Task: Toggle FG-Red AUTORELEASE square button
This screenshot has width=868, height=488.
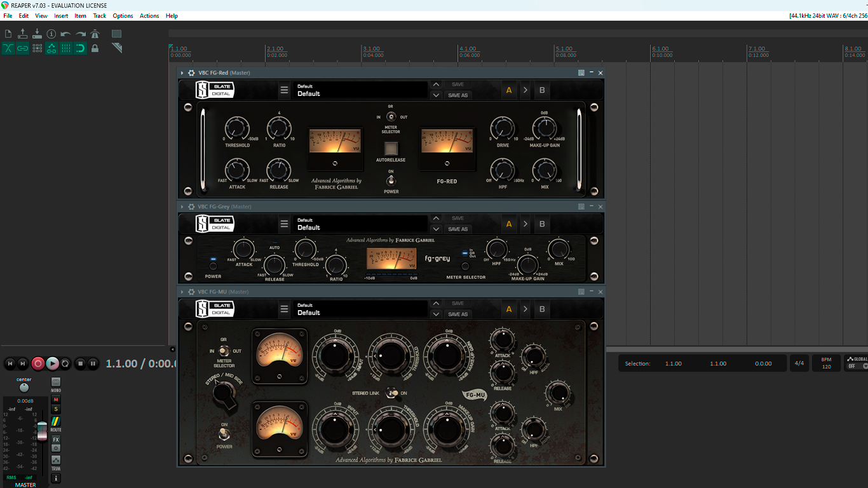Action: tap(391, 148)
